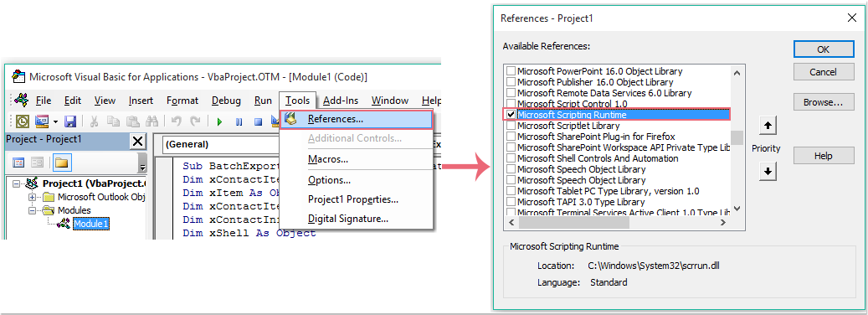
Task: Click the View Microsoft Outlook toolbar icon
Action: 23,121
